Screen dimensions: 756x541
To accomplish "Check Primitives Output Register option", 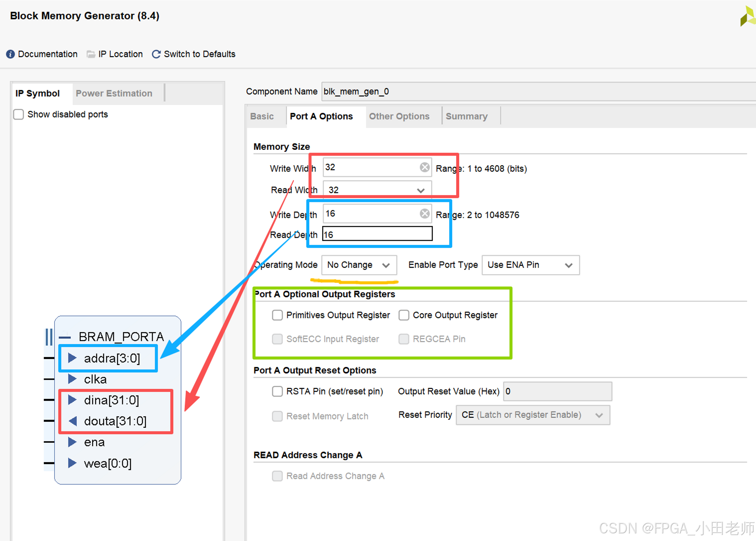I will tap(277, 315).
